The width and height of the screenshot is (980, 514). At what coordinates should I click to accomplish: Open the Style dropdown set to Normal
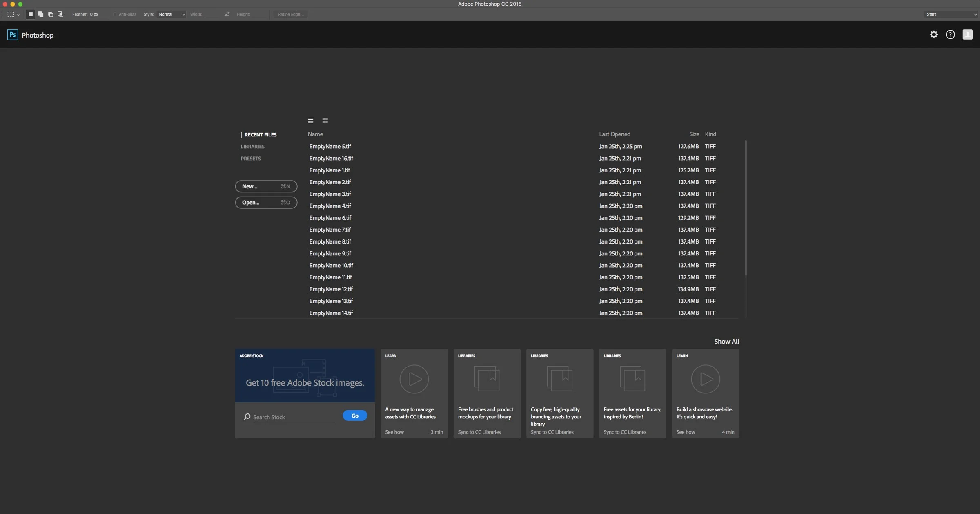(x=171, y=14)
